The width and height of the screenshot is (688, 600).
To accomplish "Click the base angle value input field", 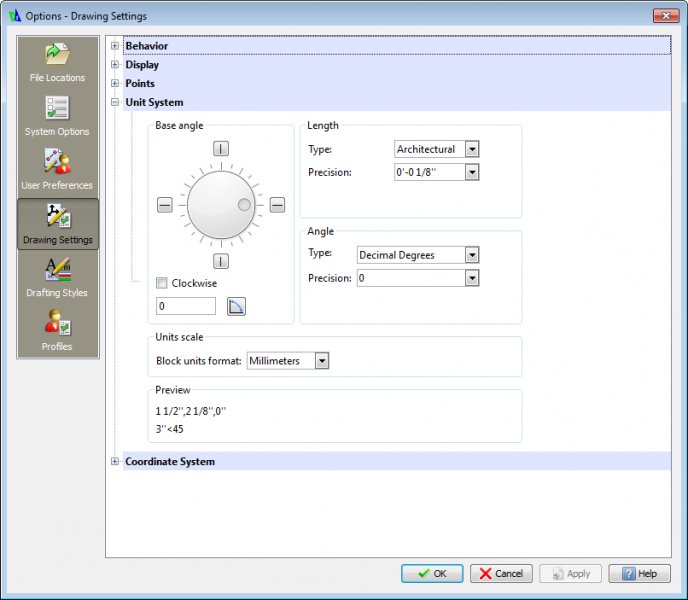I will click(186, 306).
